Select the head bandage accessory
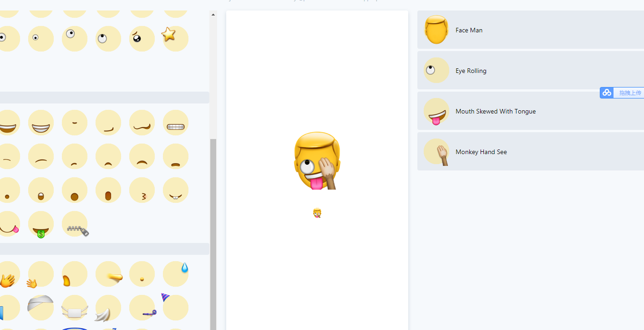The image size is (644, 330). [41, 308]
